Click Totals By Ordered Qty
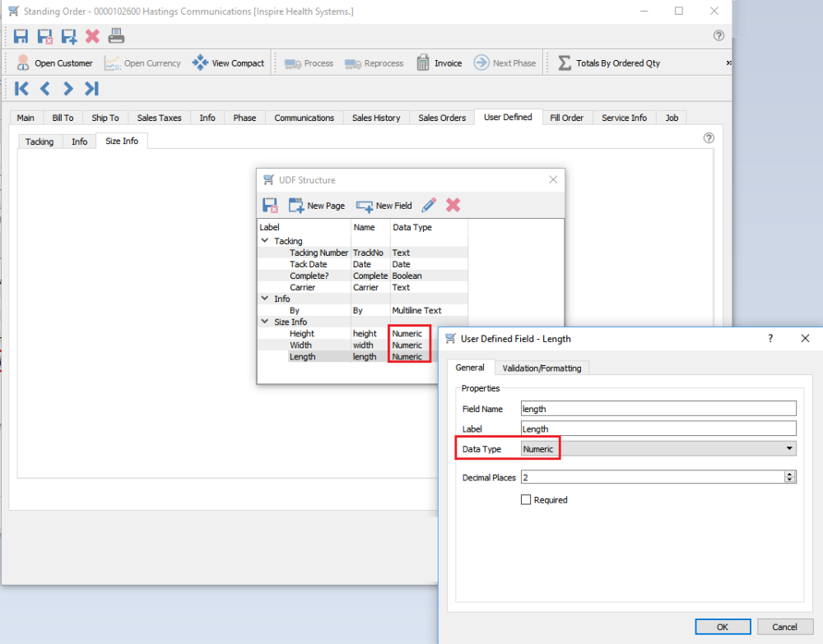Image resolution: width=823 pixels, height=644 pixels. pyautogui.click(x=609, y=63)
